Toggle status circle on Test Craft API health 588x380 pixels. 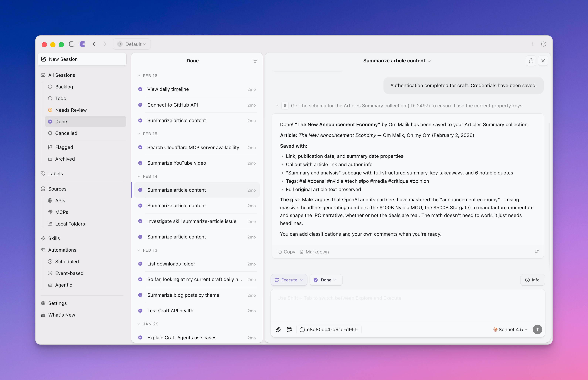[x=140, y=311]
